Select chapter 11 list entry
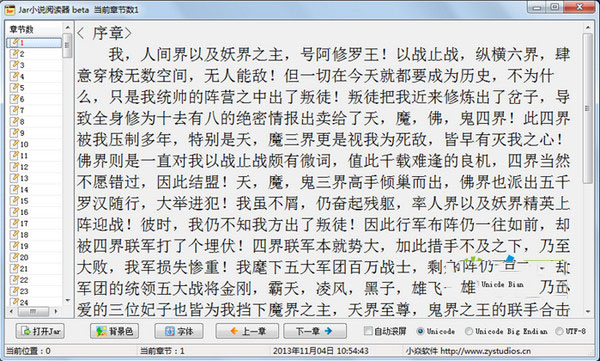 tap(34, 155)
